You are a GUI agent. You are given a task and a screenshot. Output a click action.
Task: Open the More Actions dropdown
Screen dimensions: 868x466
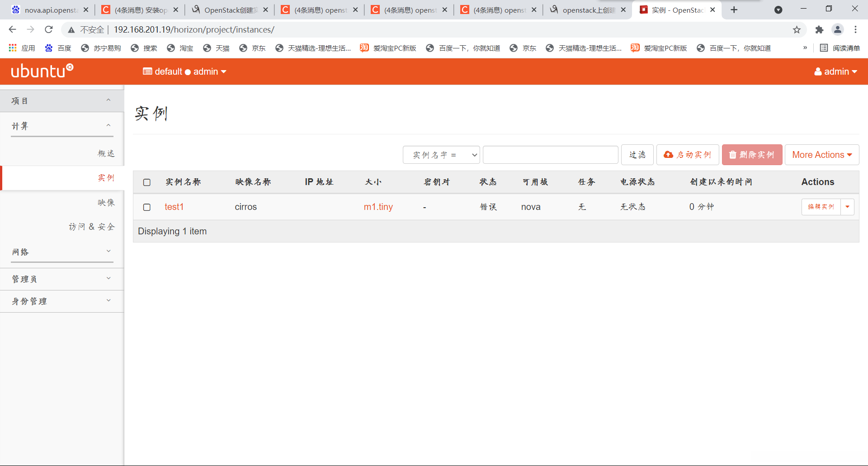click(822, 154)
